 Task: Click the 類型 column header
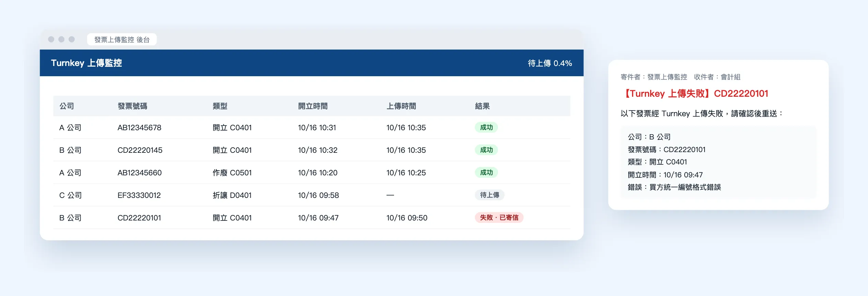pos(220,106)
